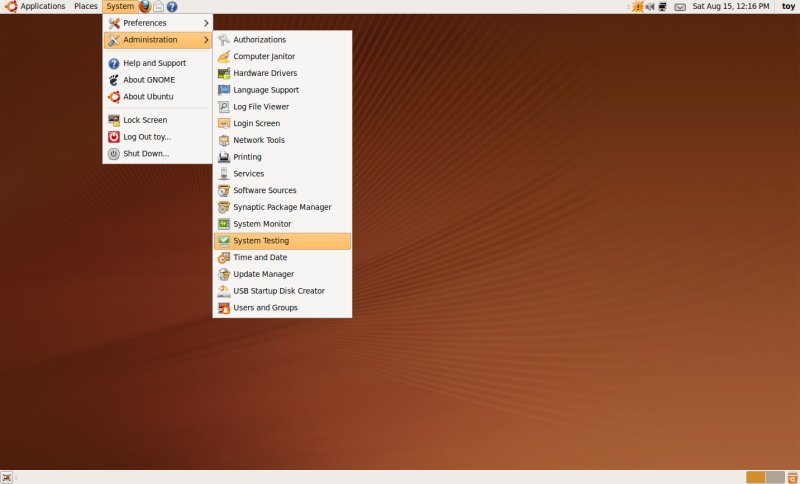Viewport: 800px width, 484px height.
Task: Click the red Log Out power icon
Action: [x=114, y=137]
